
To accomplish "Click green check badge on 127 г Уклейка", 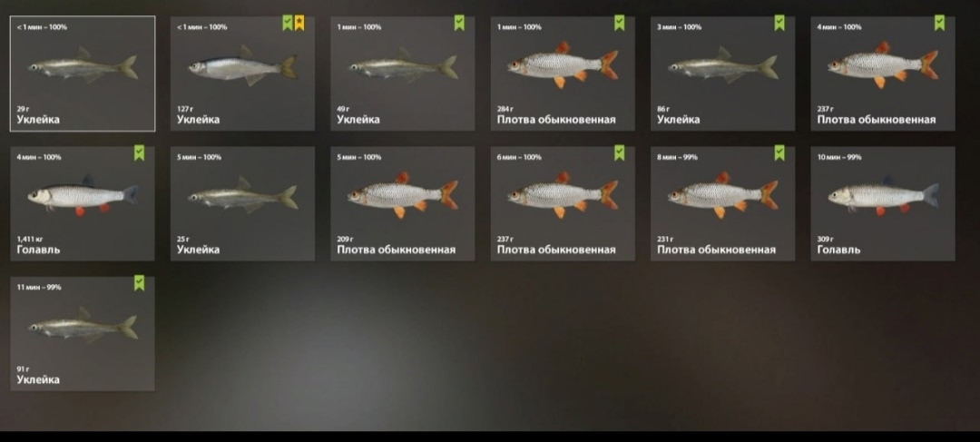I will click(288, 23).
